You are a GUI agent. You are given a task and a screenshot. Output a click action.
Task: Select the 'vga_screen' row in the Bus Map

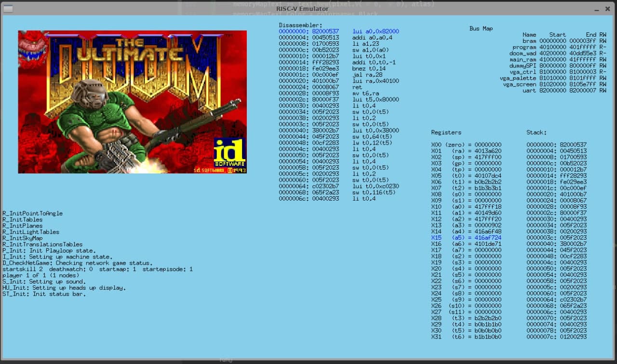(x=555, y=84)
